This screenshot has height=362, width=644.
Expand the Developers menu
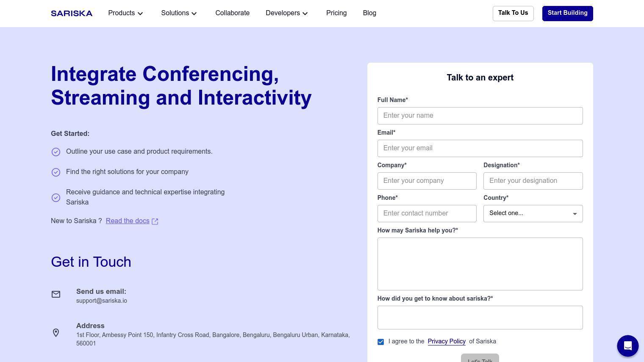pyautogui.click(x=287, y=13)
